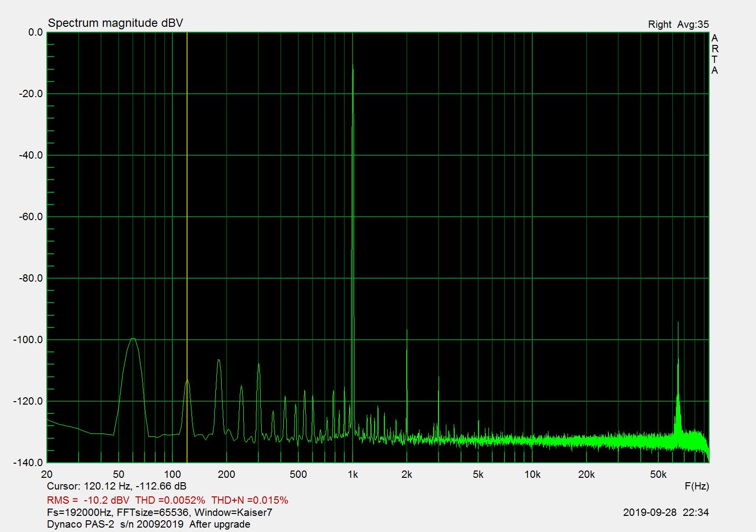This screenshot has width=756, height=532.
Task: Click the -20.0 y-axis label
Action: click(31, 94)
